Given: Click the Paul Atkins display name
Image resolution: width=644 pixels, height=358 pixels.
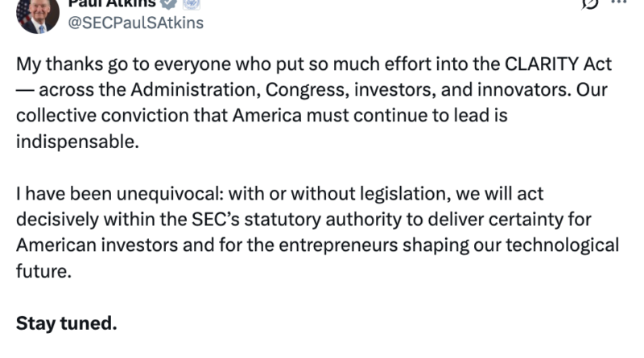Looking at the screenshot, I should (112, 4).
